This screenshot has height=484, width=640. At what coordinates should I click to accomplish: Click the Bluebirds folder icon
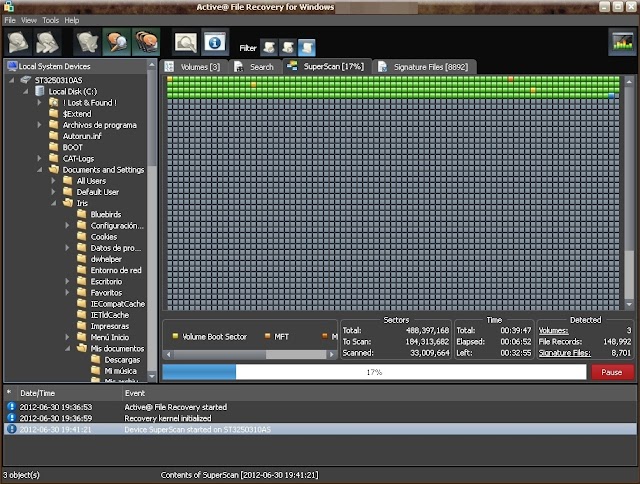click(82, 214)
